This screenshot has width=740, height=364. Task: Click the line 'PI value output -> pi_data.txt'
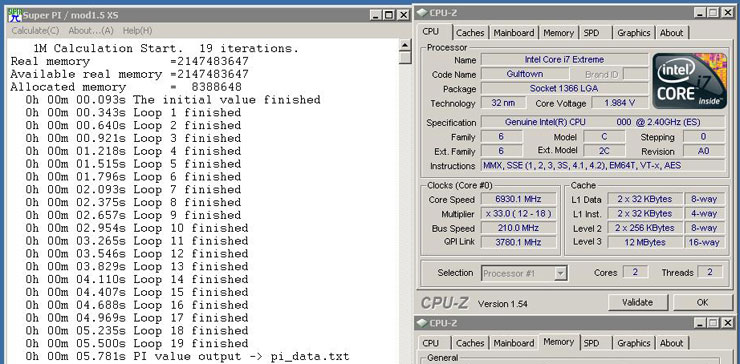(x=187, y=356)
